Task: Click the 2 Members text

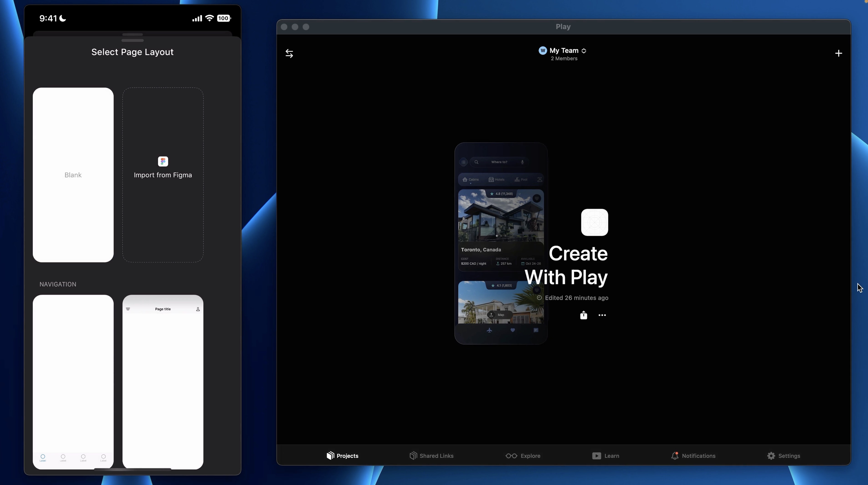Action: (564, 59)
